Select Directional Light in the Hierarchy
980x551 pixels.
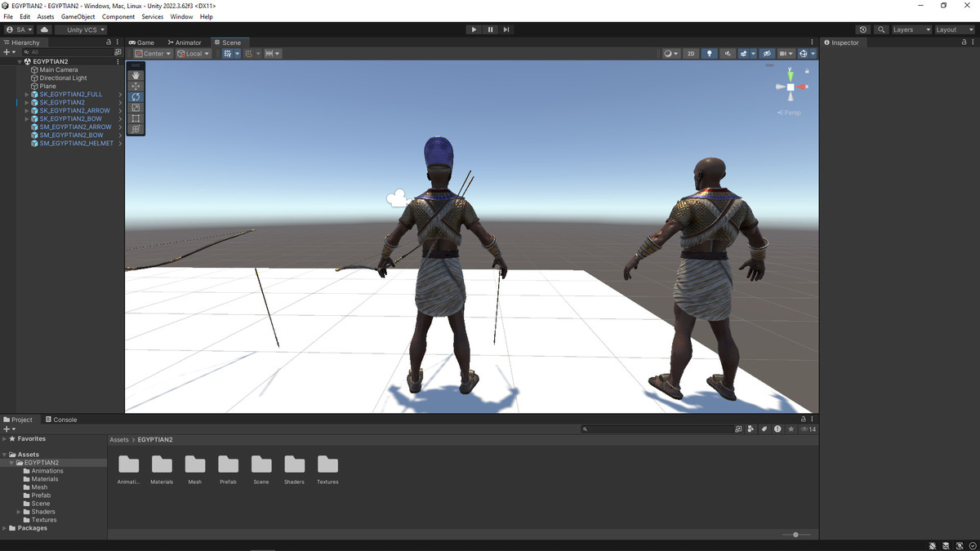(x=63, y=78)
